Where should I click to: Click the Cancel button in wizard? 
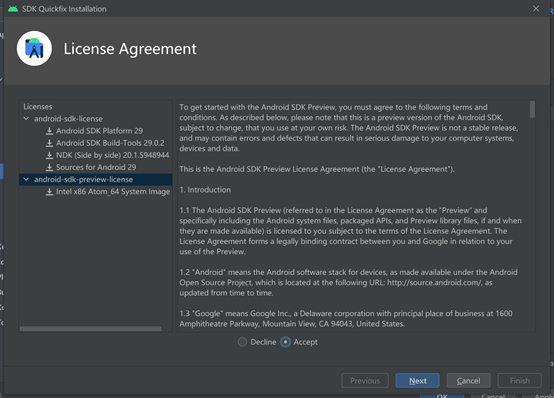468,381
